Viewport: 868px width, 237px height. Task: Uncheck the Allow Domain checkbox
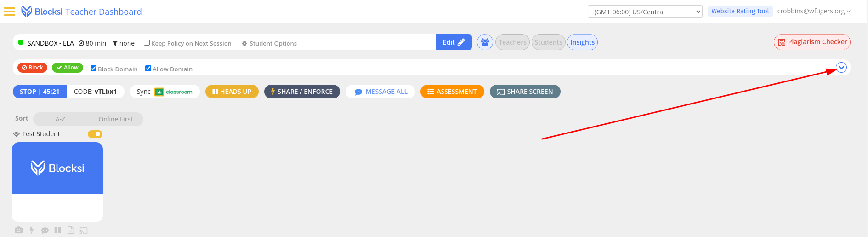coord(148,69)
